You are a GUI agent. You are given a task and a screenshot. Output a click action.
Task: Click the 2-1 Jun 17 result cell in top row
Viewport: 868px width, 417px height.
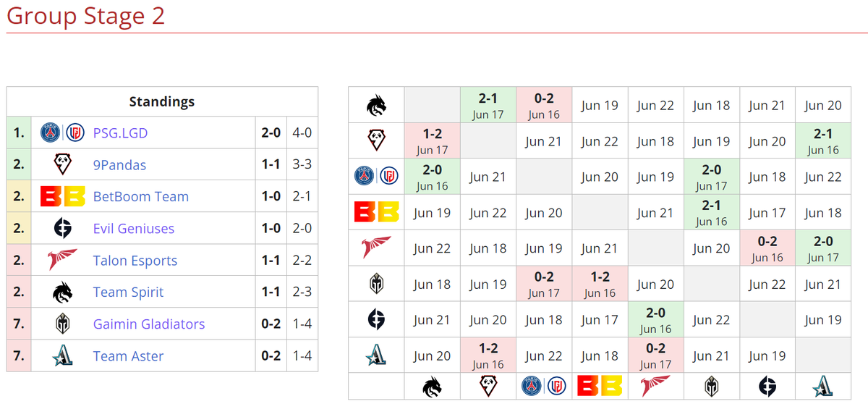[488, 105]
